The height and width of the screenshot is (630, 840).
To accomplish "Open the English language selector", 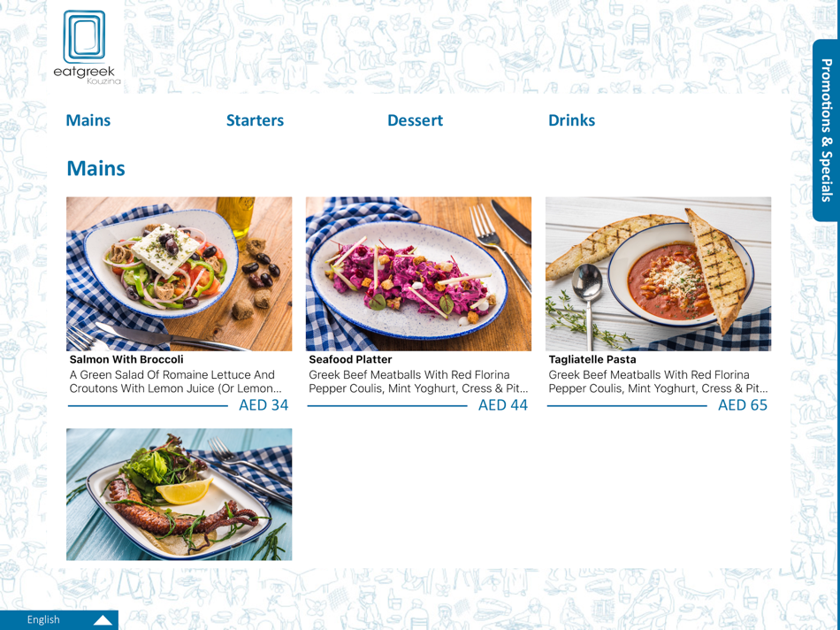I will (59, 619).
